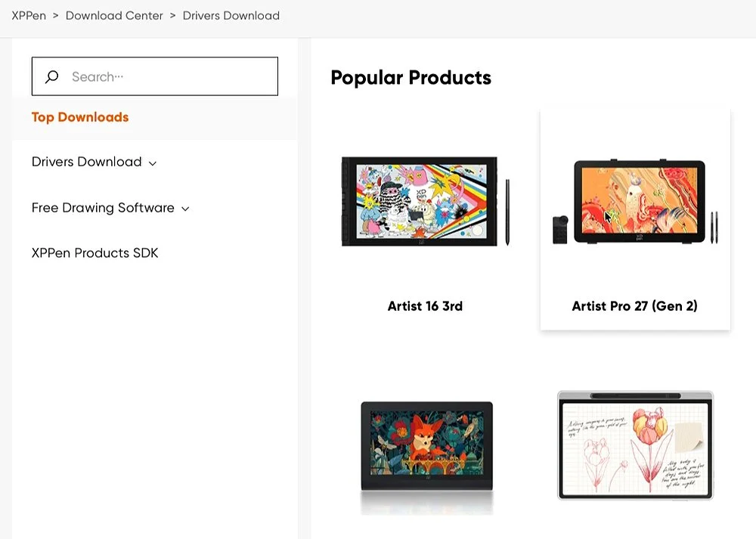Click Artist Pro 27 (Gen 2) title
This screenshot has height=539, width=756.
click(634, 305)
